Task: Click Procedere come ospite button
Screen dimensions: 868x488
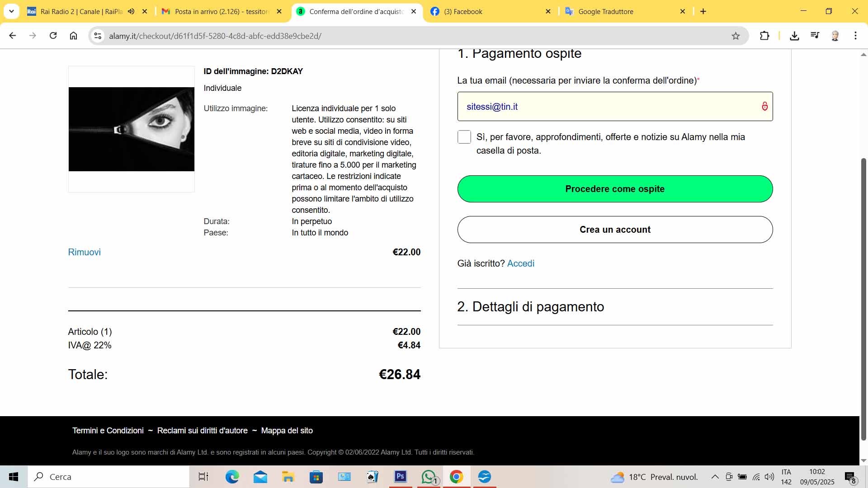Action: click(615, 189)
